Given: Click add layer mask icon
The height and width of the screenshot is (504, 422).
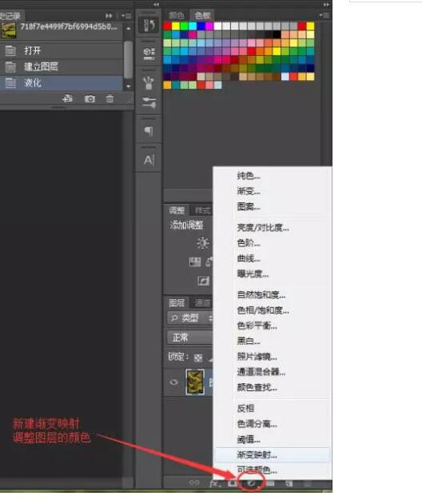Looking at the screenshot, I should (x=233, y=482).
